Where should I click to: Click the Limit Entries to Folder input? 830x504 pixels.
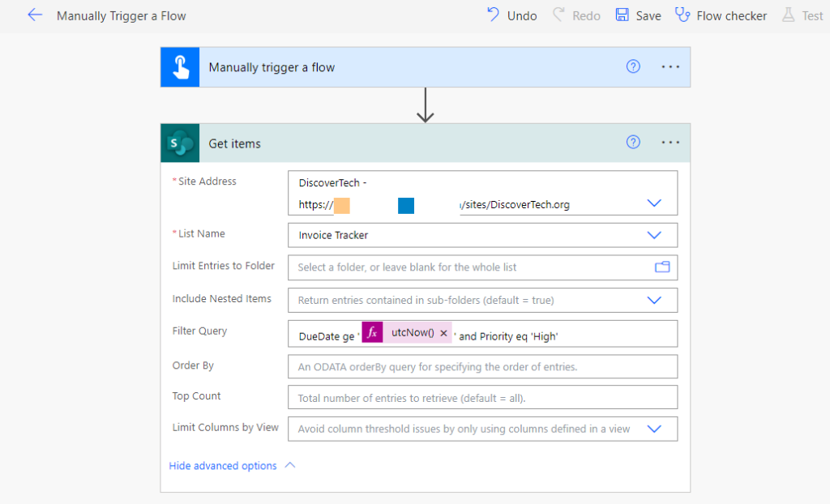tap(483, 267)
